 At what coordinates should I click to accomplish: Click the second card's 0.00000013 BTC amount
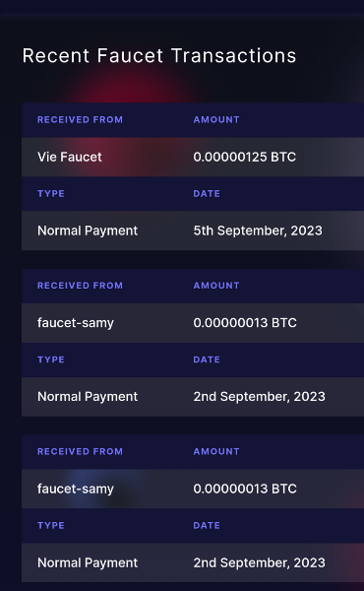pos(245,323)
